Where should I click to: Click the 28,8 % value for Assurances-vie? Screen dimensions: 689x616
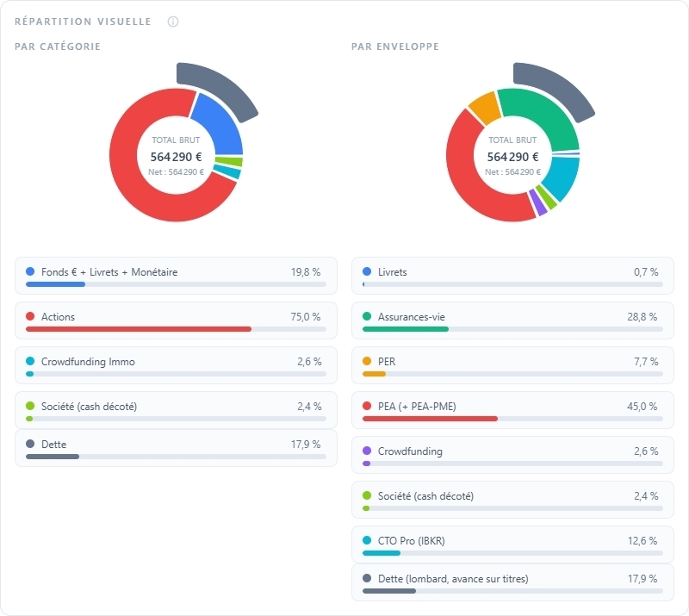pyautogui.click(x=642, y=317)
